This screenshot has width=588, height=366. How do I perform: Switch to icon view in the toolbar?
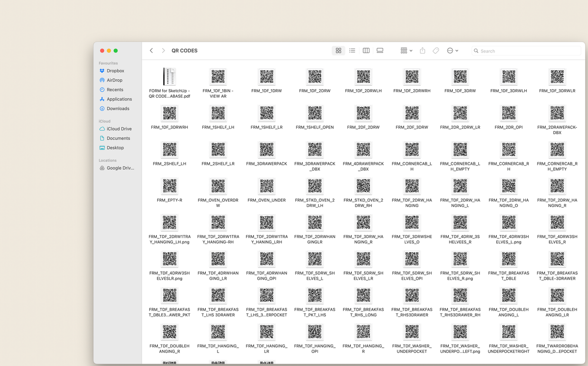click(338, 51)
